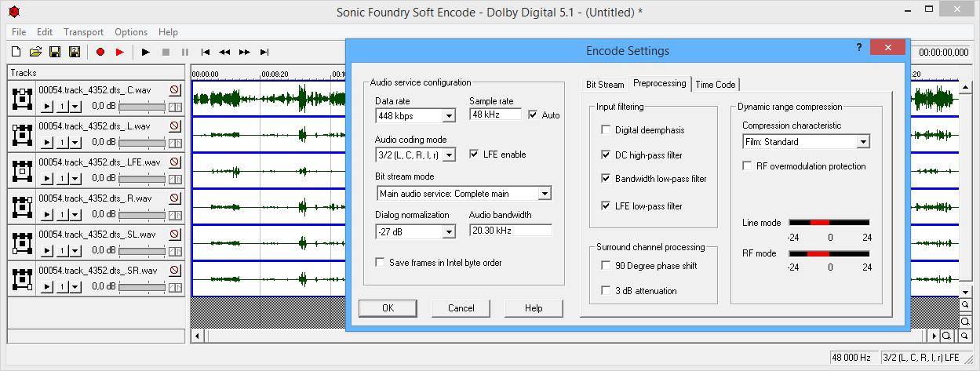Click the Save As floppy icon with the question mark

(75, 52)
